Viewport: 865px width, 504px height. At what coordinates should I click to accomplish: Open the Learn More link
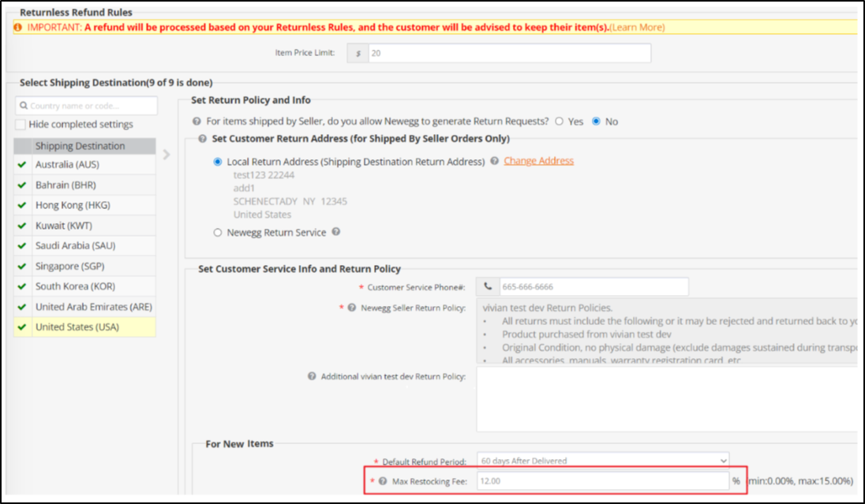click(x=637, y=28)
